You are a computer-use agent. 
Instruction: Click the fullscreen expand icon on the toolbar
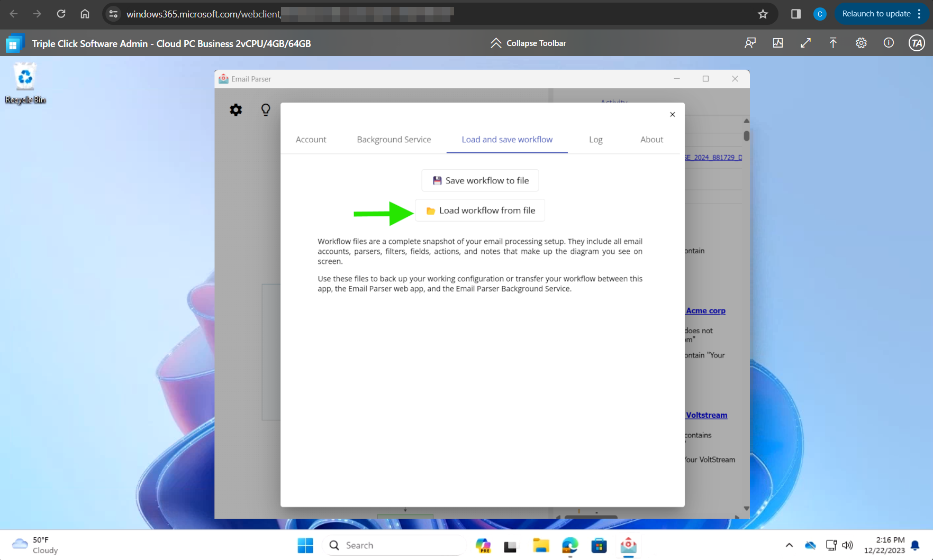click(x=806, y=43)
